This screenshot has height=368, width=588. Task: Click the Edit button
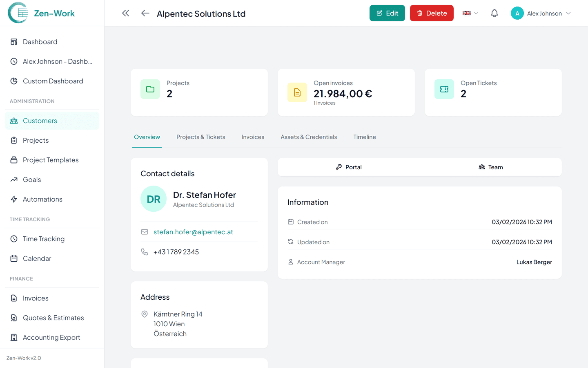pos(387,13)
